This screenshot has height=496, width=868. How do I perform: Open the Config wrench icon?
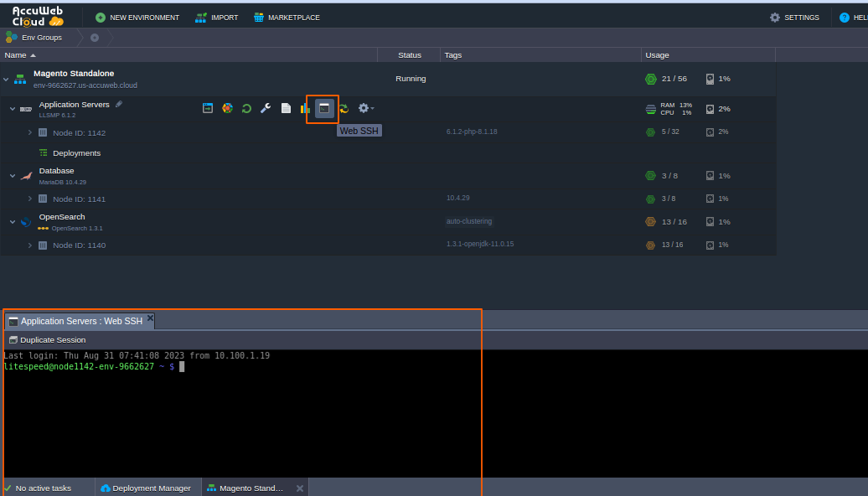click(x=266, y=109)
